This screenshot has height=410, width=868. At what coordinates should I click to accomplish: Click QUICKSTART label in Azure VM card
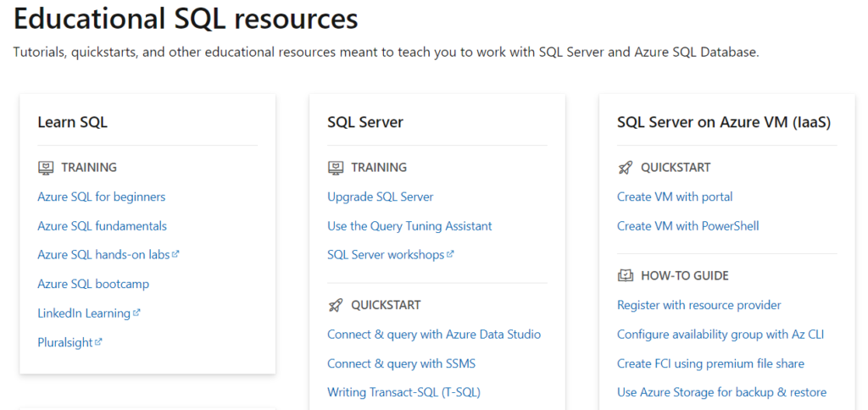[x=676, y=168]
